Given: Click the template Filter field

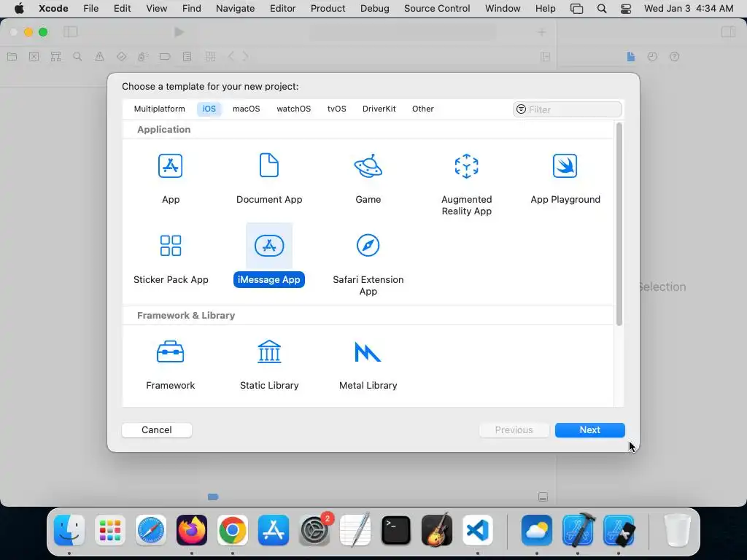Looking at the screenshot, I should pyautogui.click(x=568, y=109).
